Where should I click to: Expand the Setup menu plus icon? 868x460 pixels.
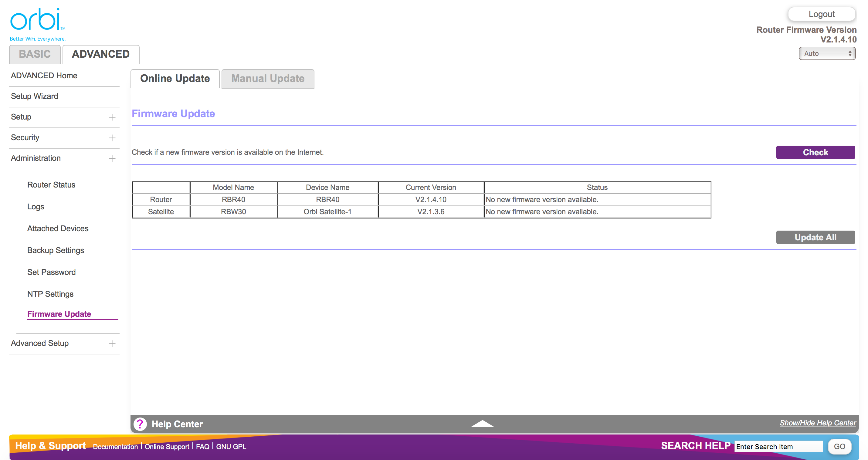click(x=112, y=117)
